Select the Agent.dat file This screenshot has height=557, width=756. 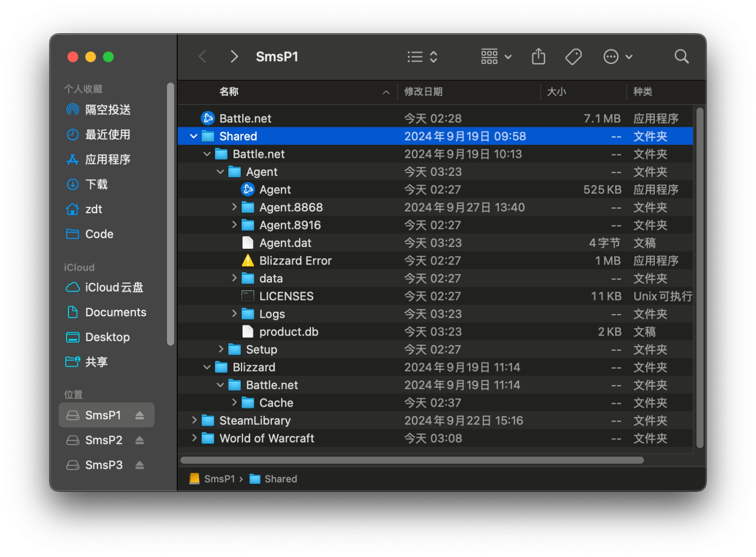435,243
